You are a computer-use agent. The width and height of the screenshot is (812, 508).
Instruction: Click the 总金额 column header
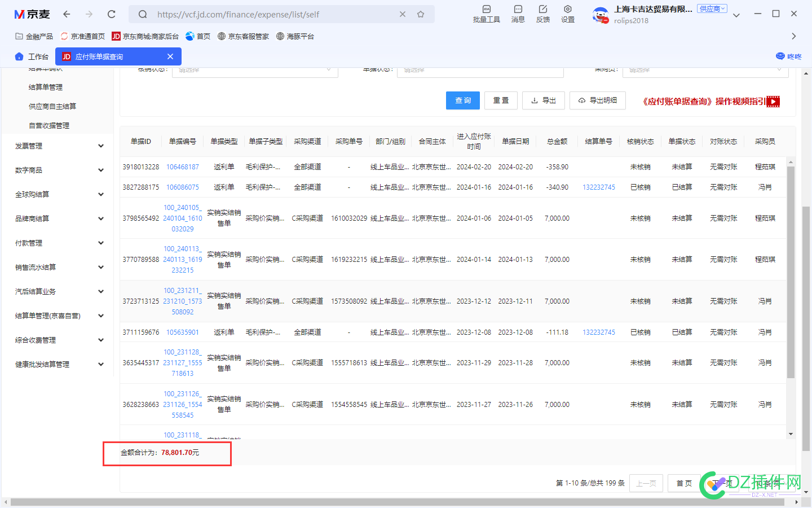[557, 141]
